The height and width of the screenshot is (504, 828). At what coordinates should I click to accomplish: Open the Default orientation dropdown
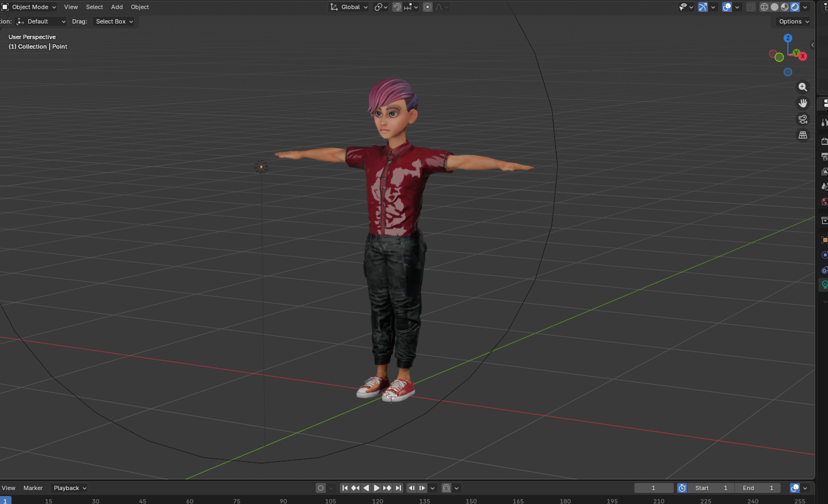coord(41,22)
